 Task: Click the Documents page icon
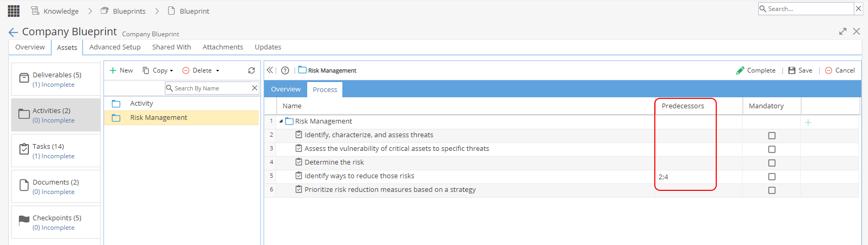click(x=24, y=185)
